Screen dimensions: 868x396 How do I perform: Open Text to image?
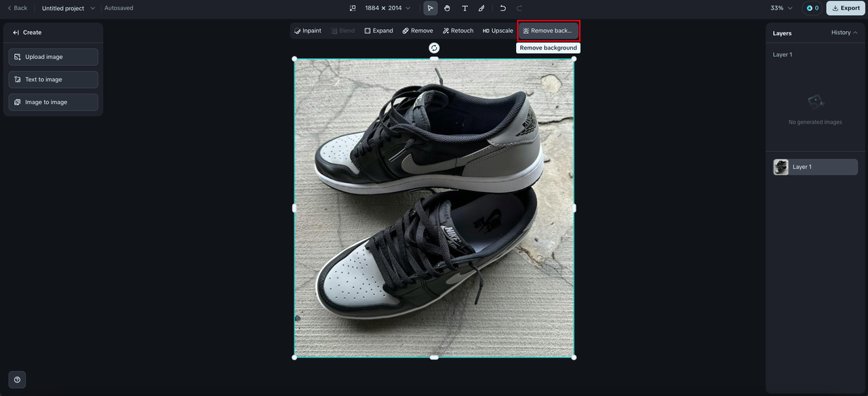(54, 79)
